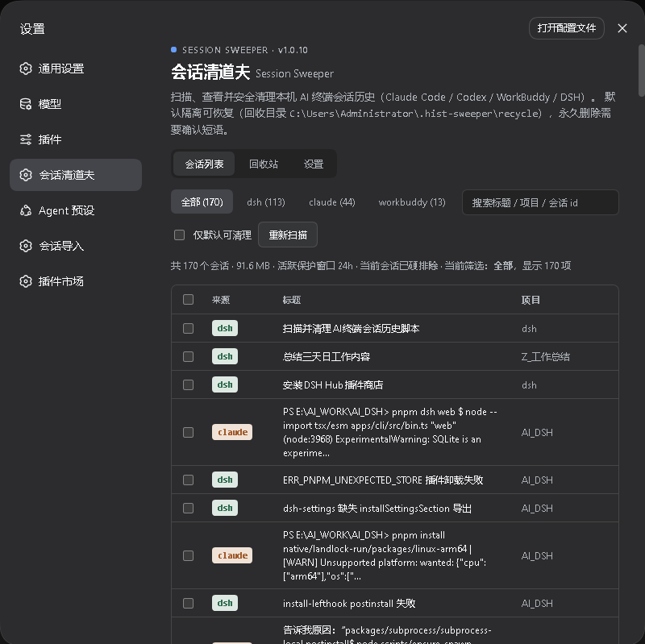Click the 通用设置 gear icon
Image resolution: width=645 pixels, height=644 pixels.
pos(26,69)
